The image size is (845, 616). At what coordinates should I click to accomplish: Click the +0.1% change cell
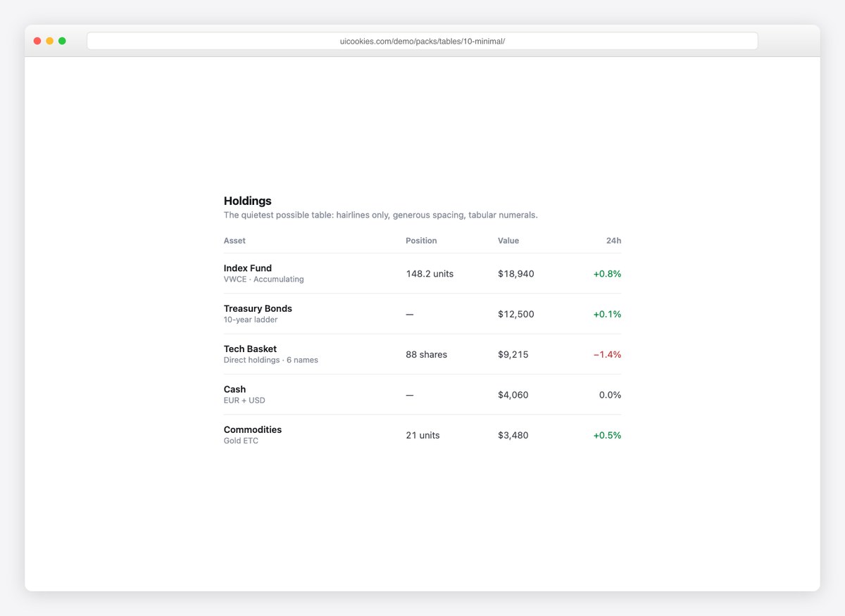click(607, 314)
